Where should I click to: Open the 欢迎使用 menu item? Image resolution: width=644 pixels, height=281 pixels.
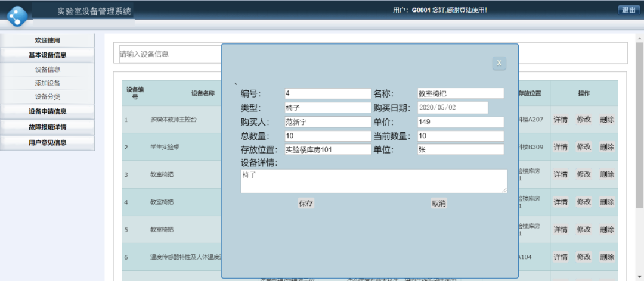pos(48,40)
